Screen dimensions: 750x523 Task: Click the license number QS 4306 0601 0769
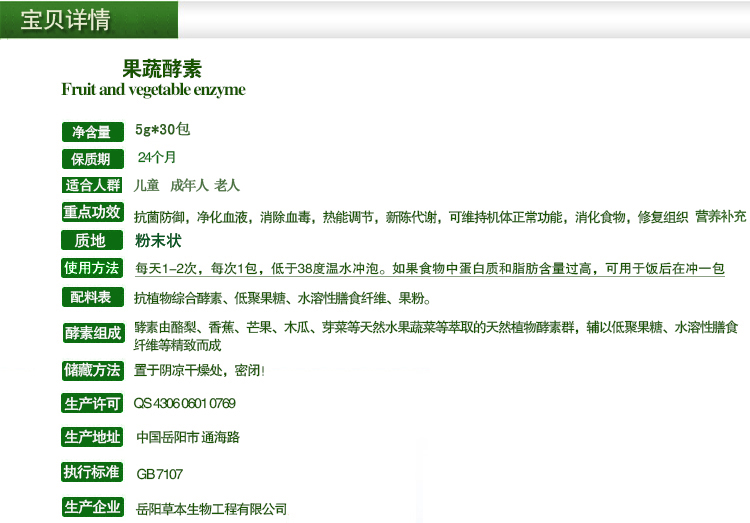185,404
